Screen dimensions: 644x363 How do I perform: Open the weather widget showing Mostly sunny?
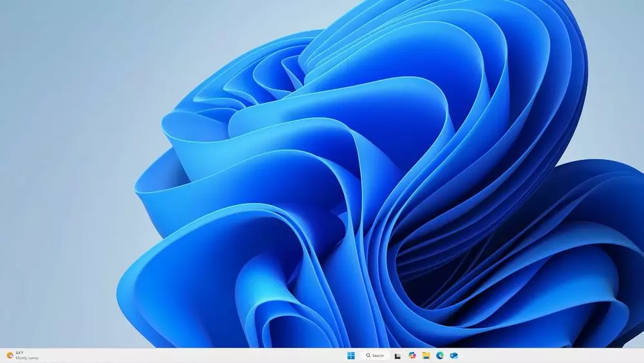tap(23, 356)
